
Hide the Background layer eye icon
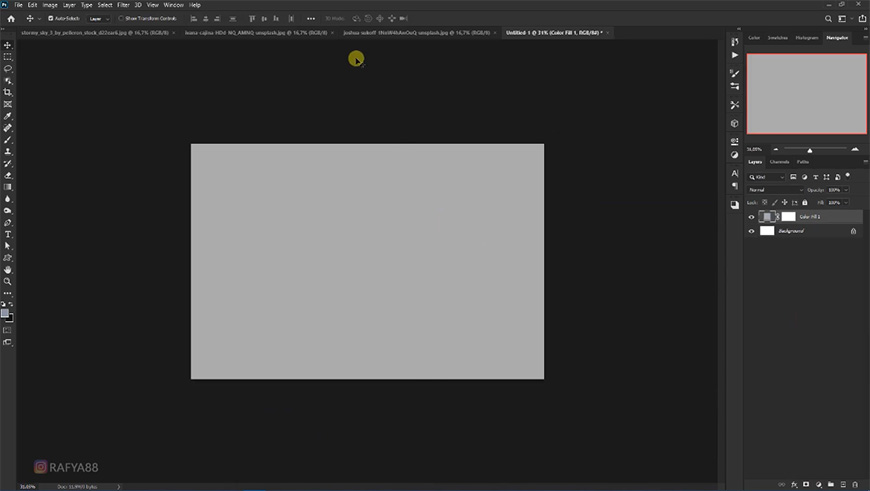tap(751, 231)
